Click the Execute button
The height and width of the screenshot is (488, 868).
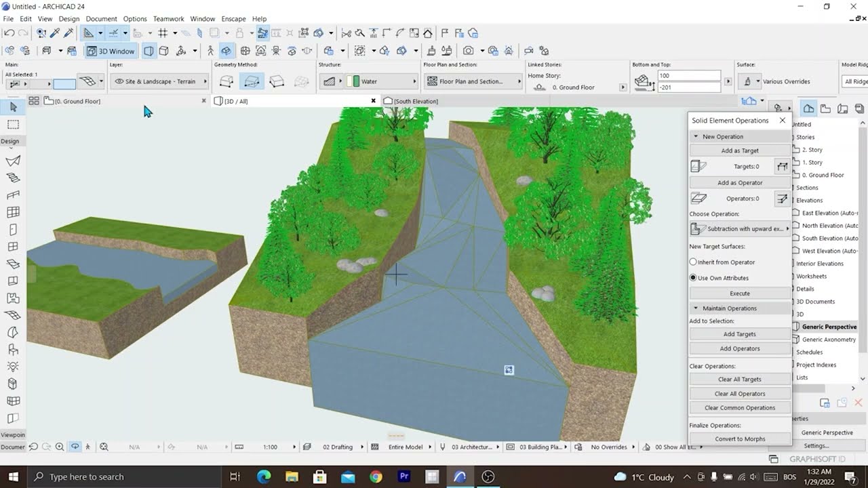click(x=740, y=293)
